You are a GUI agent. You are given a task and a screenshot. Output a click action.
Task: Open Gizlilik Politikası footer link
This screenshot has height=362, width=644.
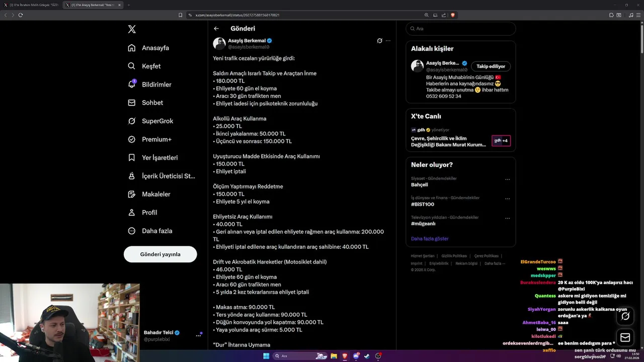455,256
